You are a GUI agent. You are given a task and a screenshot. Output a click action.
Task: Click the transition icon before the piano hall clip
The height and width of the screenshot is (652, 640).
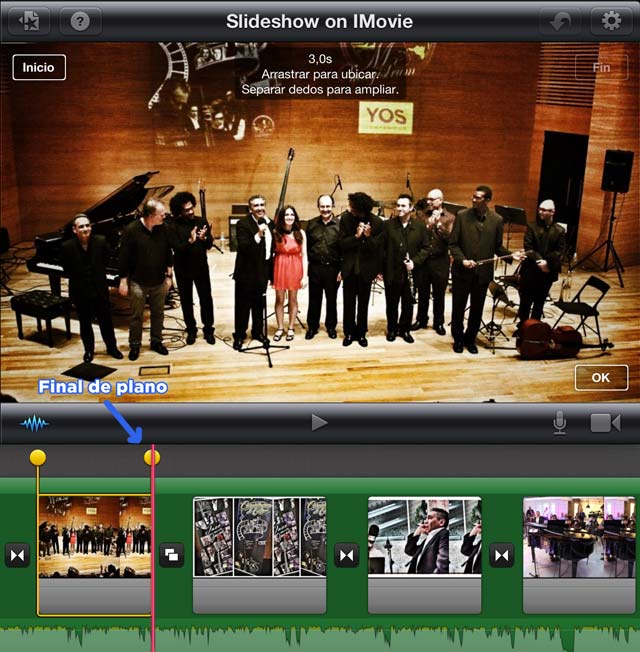pos(502,555)
